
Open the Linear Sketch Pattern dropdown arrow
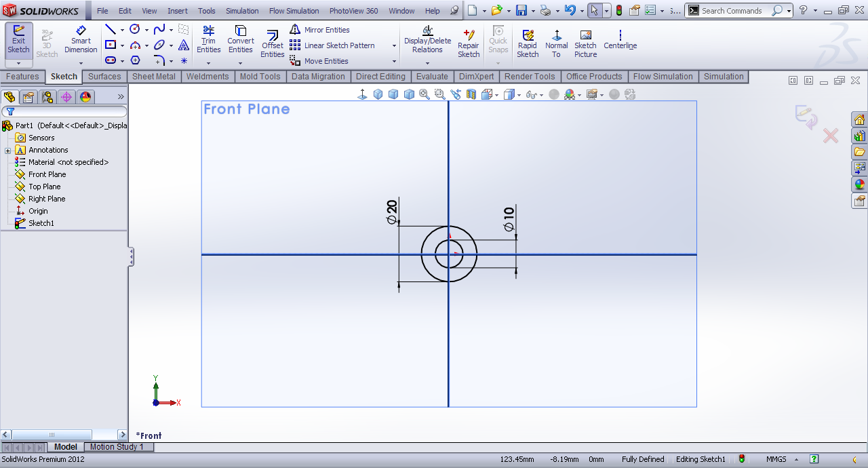click(x=394, y=45)
